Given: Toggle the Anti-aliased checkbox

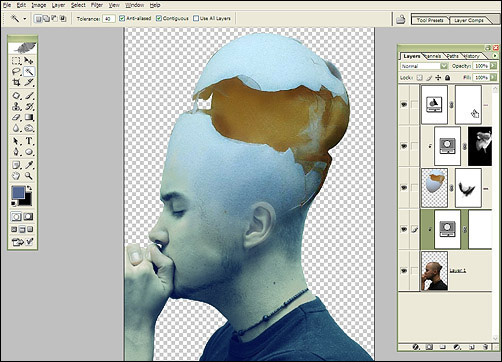Looking at the screenshot, I should [x=122, y=18].
